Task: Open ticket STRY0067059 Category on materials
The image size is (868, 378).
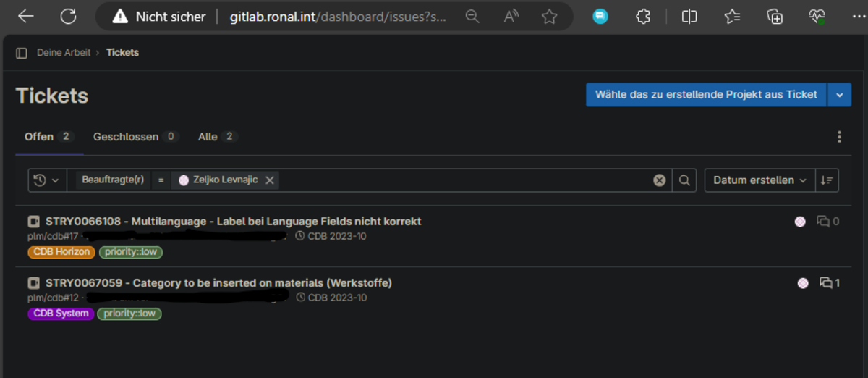Action: click(218, 283)
